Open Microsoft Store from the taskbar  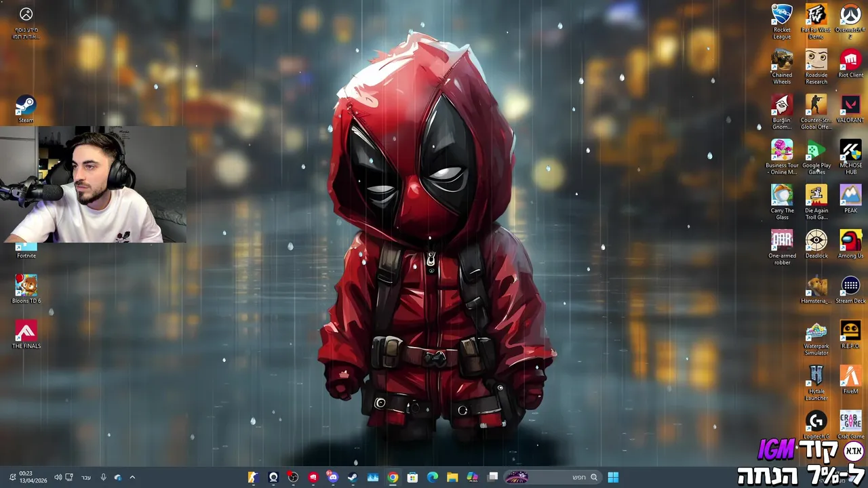[x=412, y=477]
